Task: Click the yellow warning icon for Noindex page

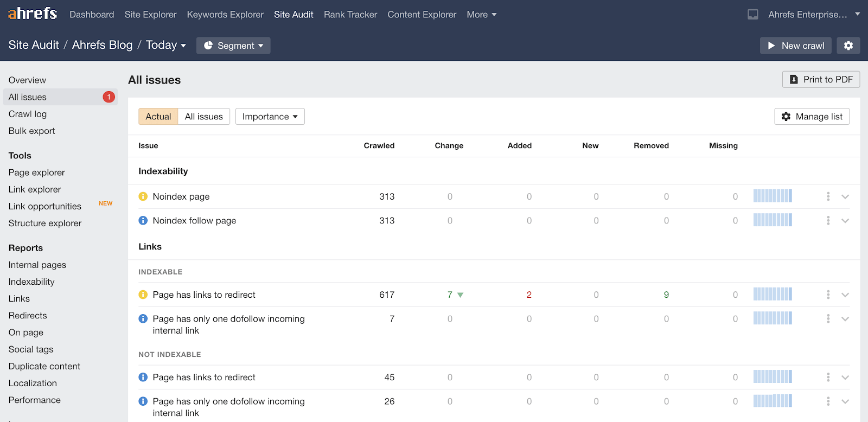Action: click(x=143, y=196)
